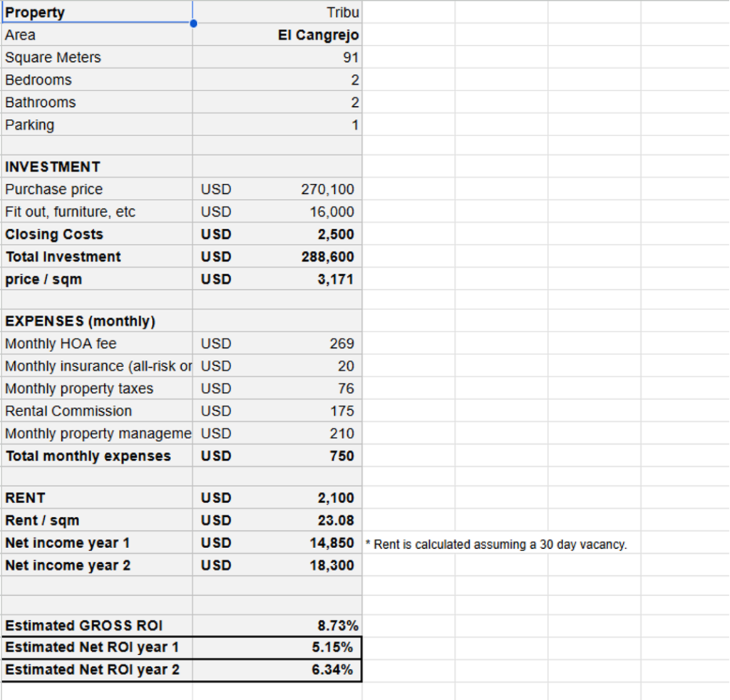This screenshot has height=700, width=730.
Task: Select the 'Estimated GROSS ROI' label
Action: point(97,625)
